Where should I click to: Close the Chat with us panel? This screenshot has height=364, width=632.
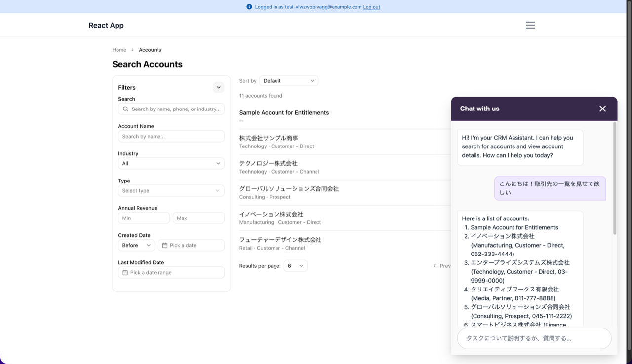click(x=602, y=109)
